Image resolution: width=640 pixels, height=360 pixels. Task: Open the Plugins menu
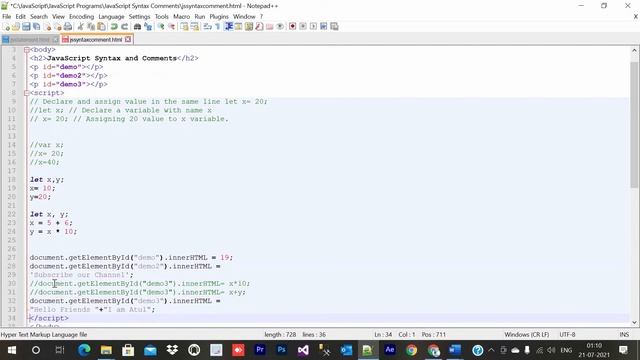(219, 16)
